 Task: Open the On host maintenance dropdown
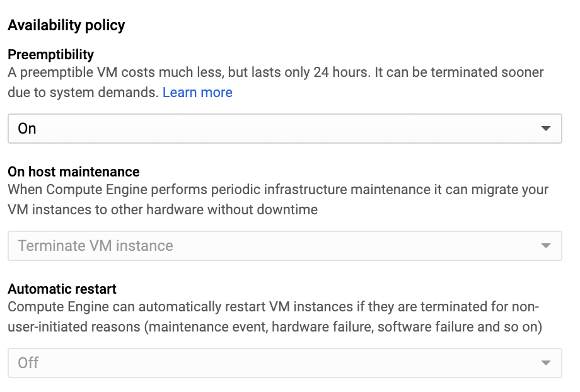point(284,246)
